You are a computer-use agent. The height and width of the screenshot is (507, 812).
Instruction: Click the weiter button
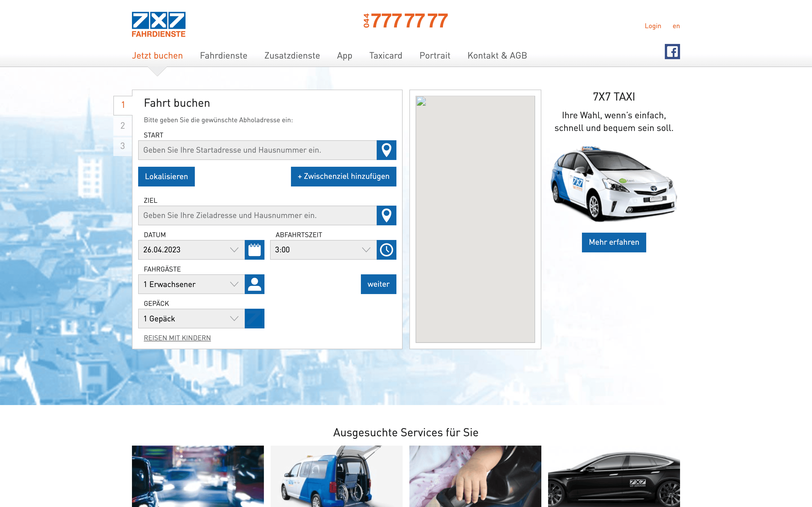point(378,284)
